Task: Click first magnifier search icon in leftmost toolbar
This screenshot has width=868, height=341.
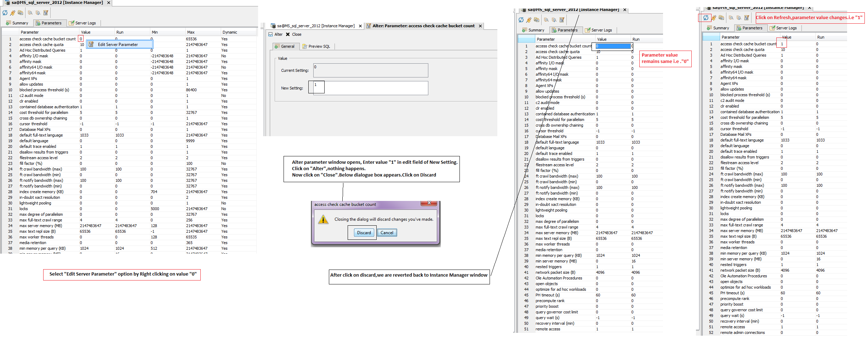Action: click(x=30, y=13)
